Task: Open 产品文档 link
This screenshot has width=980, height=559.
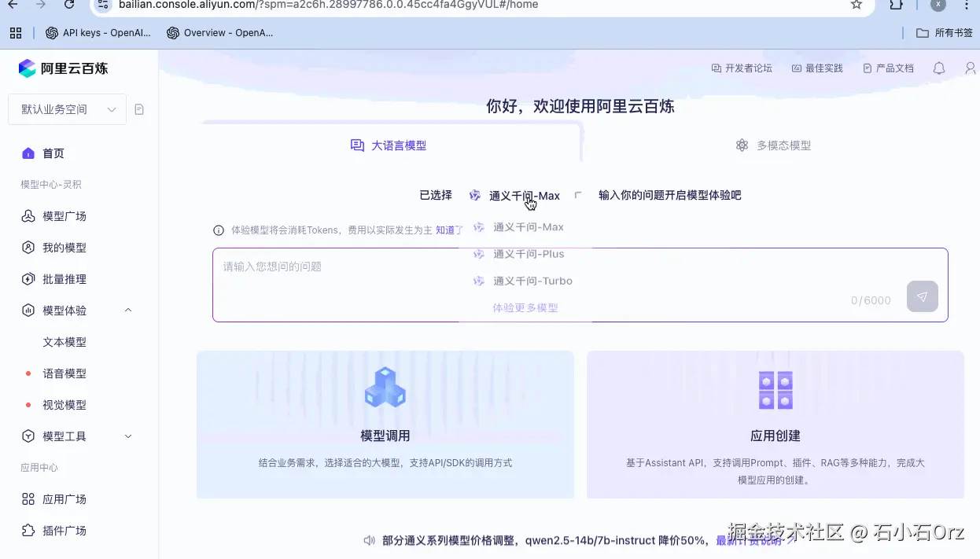Action: [x=889, y=68]
